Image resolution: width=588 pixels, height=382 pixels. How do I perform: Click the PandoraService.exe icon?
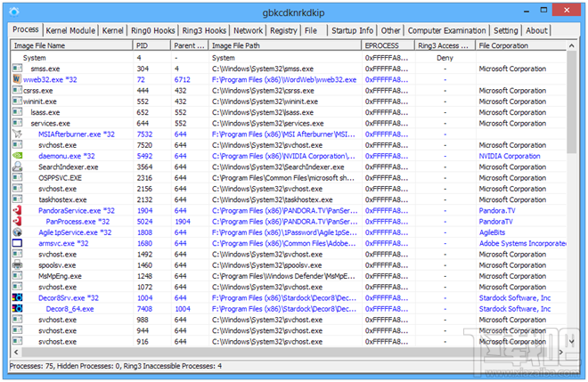[17, 210]
